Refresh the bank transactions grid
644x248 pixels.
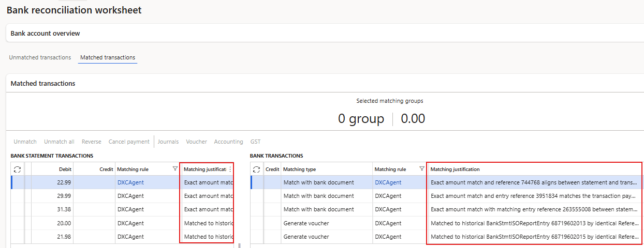(x=256, y=169)
